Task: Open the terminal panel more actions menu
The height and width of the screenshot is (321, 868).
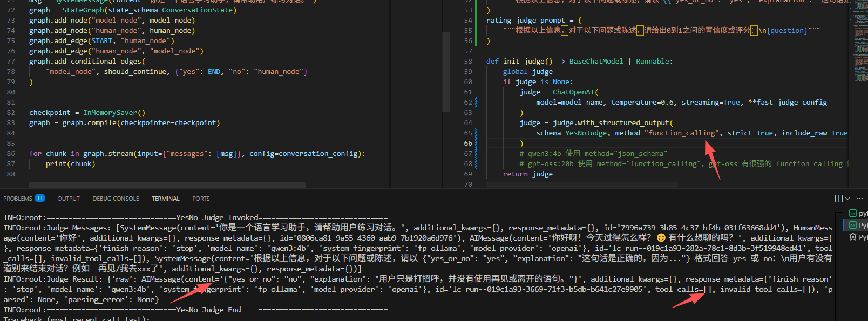Action: (860, 199)
